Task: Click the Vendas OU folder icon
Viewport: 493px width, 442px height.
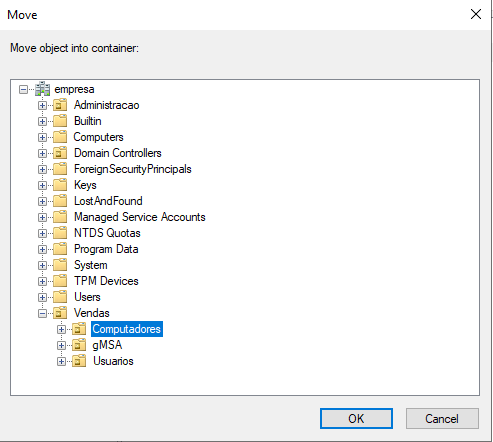Action: pos(60,313)
